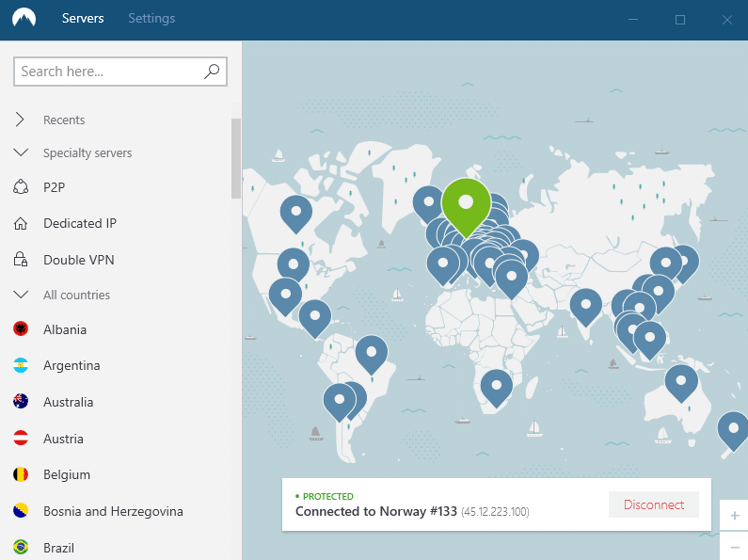Screen dimensions: 748x560
Task: Select the Australia map pin
Action: point(681,381)
